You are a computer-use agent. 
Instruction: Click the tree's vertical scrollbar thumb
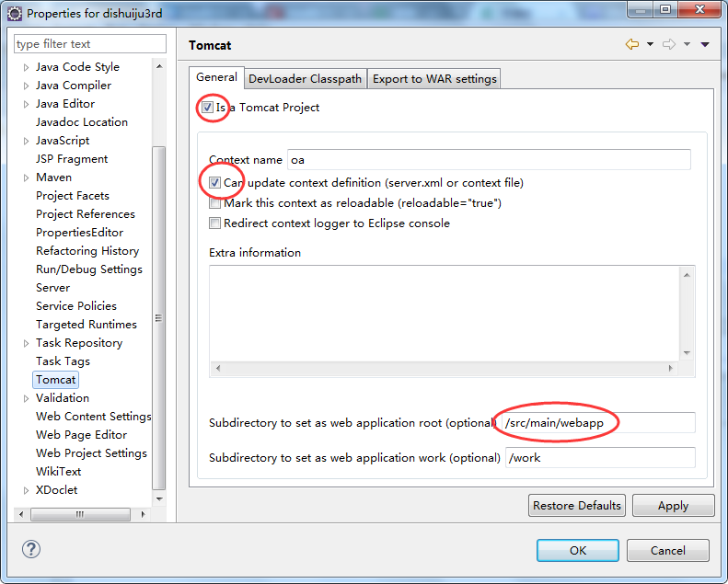[159, 318]
